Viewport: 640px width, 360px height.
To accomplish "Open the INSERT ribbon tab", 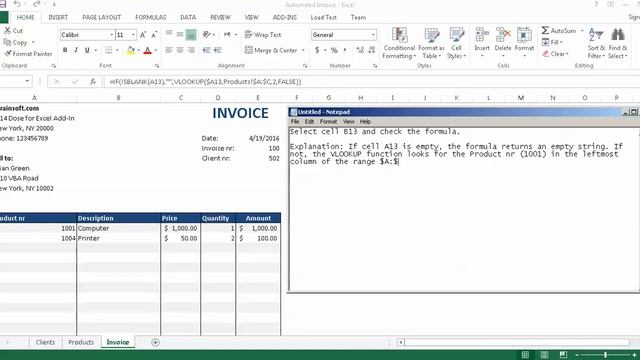I will point(58,18).
